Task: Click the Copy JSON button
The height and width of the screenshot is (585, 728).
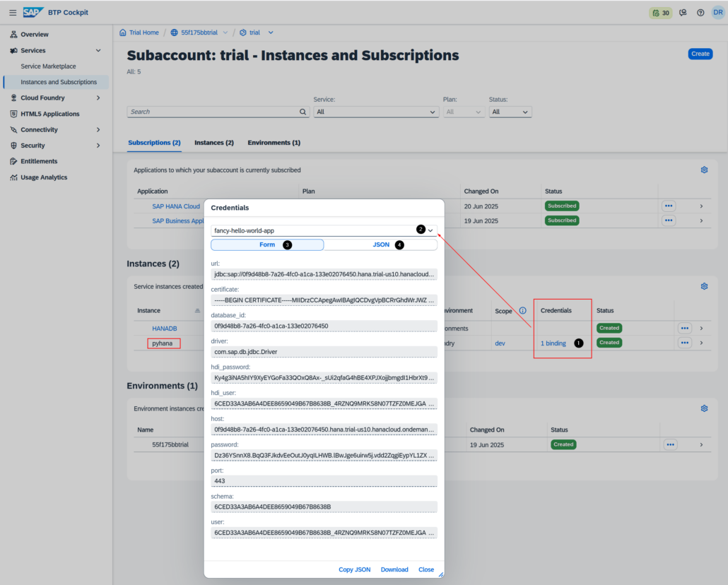Action: [355, 569]
